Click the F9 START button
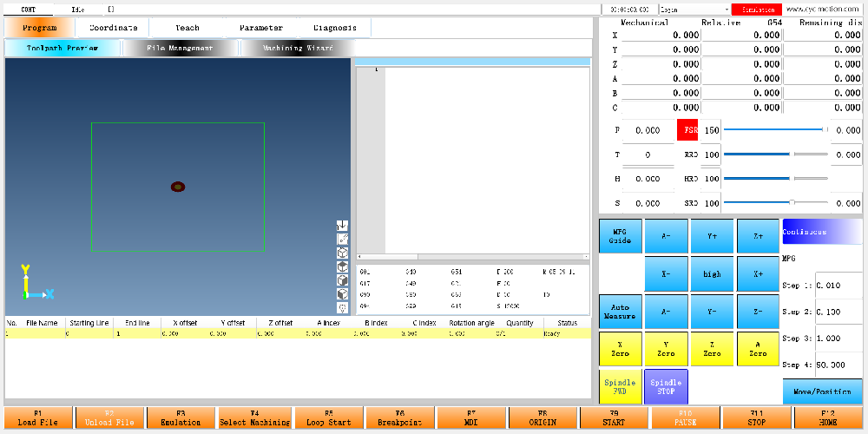The width and height of the screenshot is (868, 434). point(614,418)
